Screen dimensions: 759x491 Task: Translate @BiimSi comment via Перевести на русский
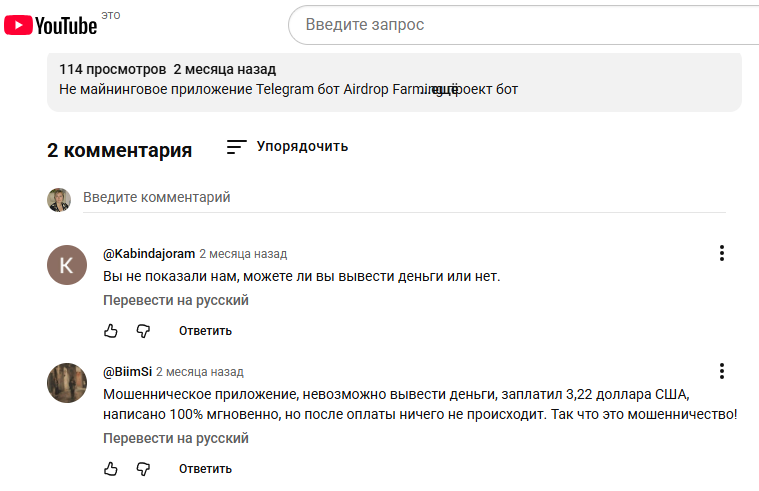176,438
